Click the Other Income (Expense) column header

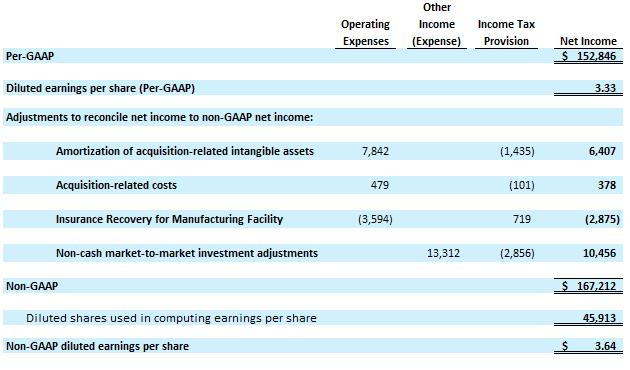coord(437,24)
